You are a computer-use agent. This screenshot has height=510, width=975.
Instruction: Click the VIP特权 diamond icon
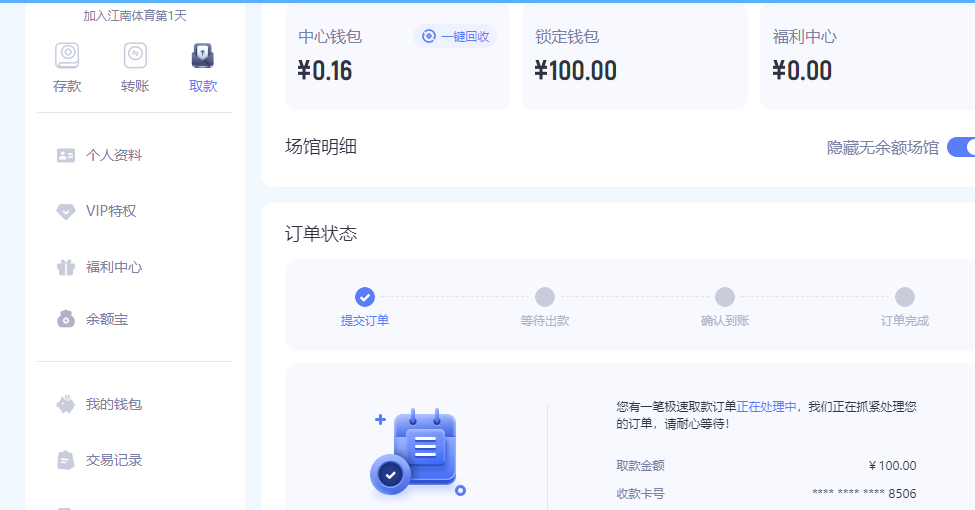[x=66, y=211]
